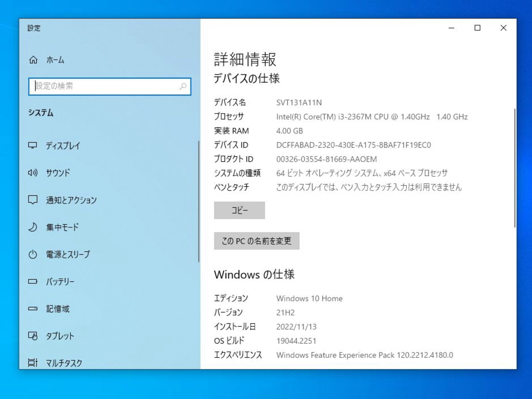
Task: Go to サウンド settings
Action: pos(58,173)
